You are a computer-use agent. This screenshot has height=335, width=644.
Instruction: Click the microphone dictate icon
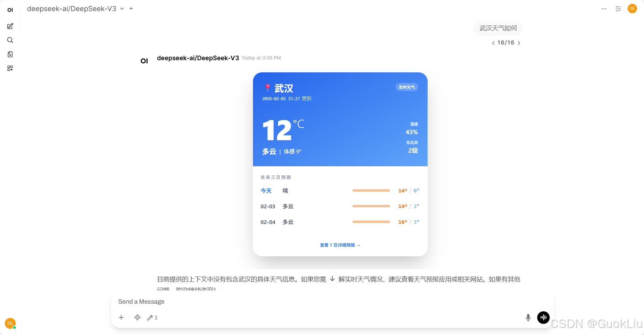(528, 317)
